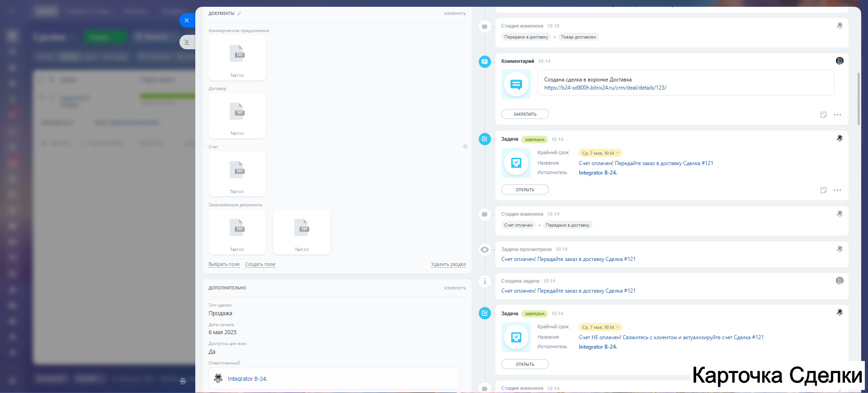Close the deal card with blue X button
The height and width of the screenshot is (393, 868).
(187, 20)
